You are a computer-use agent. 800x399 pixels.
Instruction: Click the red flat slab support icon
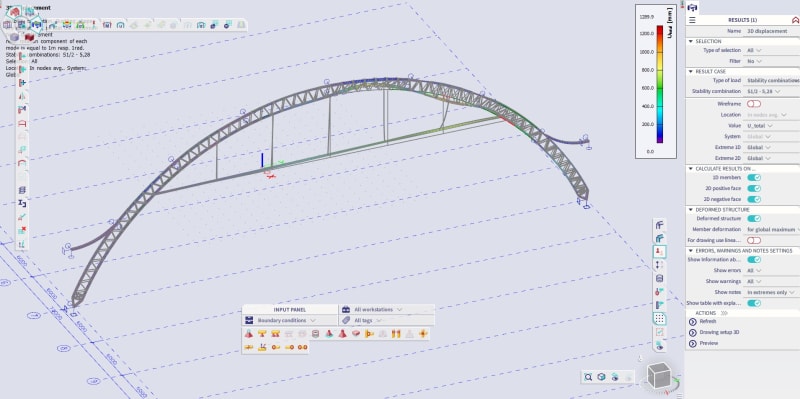356,334
